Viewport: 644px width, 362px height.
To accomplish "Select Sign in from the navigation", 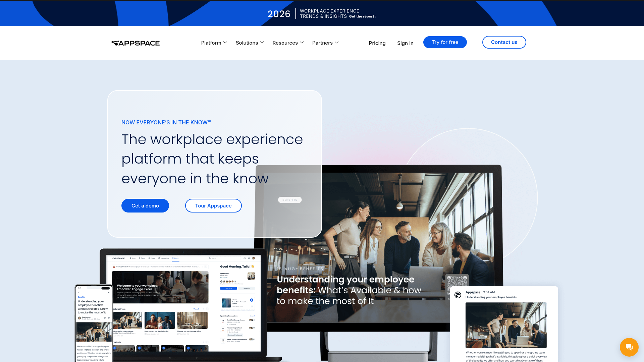I will click(405, 43).
